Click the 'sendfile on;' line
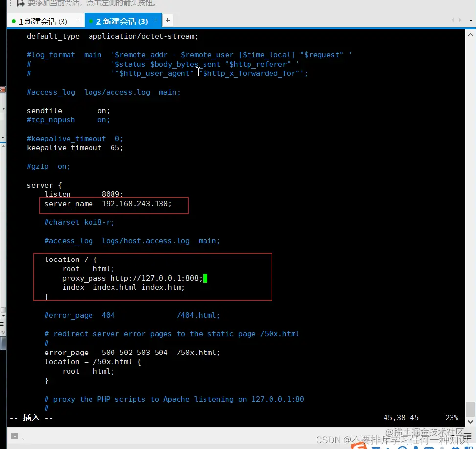Screen dimensions: 476x449 [68, 111]
